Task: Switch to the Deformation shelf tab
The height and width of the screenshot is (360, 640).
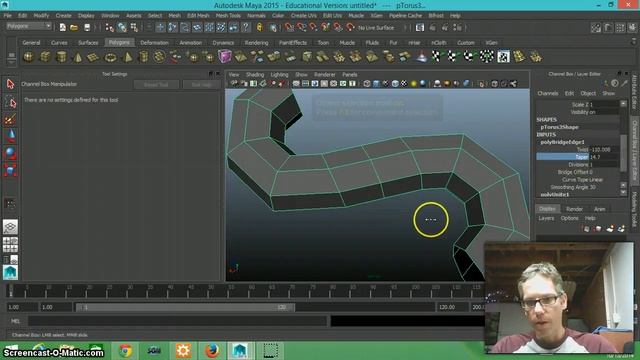Action: click(x=154, y=42)
